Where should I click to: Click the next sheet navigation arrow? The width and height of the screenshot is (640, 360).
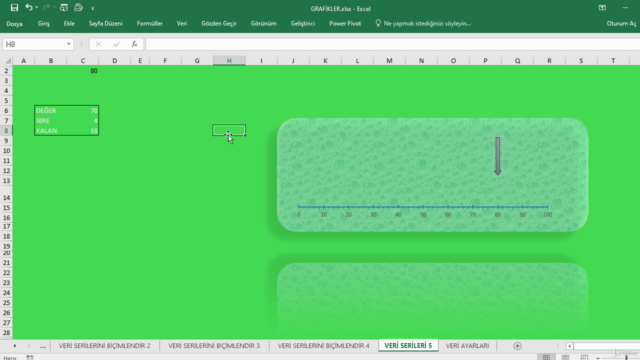(28, 346)
